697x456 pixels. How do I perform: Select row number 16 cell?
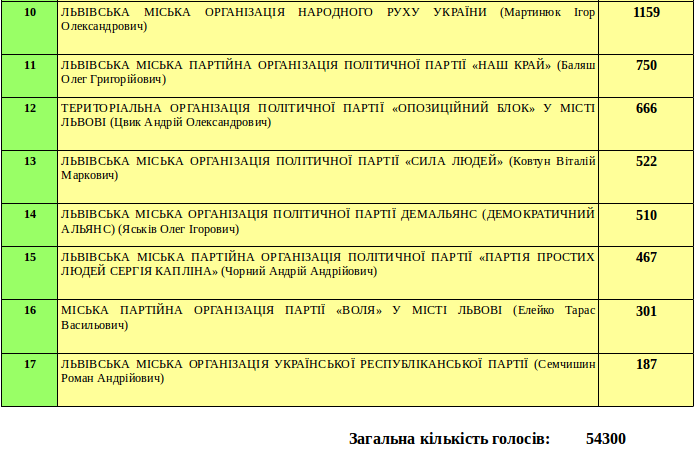pos(30,327)
